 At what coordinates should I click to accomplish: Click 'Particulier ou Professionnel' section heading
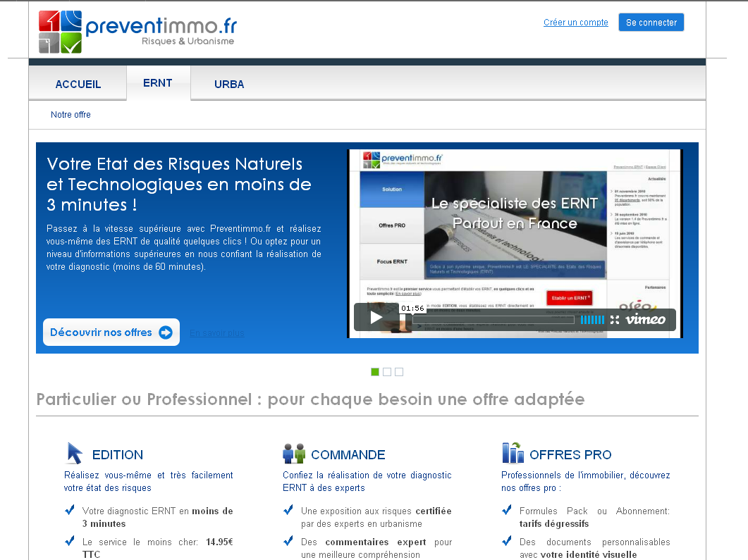[x=311, y=399]
